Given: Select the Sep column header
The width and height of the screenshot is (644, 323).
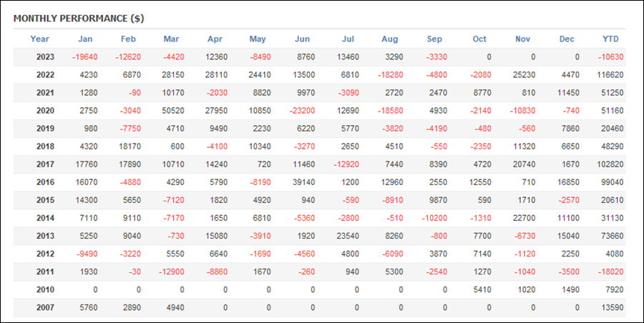Looking at the screenshot, I should [x=434, y=39].
